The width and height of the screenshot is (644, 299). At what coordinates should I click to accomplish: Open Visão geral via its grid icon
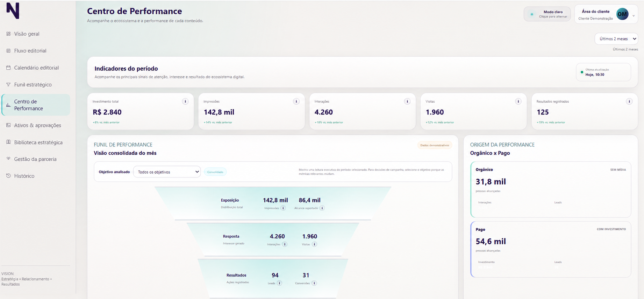click(x=8, y=34)
